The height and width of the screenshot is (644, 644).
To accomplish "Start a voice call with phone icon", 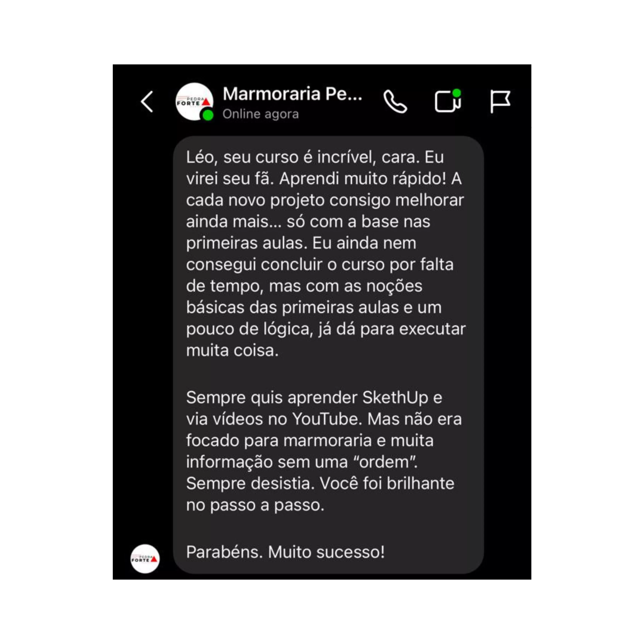I will (x=395, y=102).
